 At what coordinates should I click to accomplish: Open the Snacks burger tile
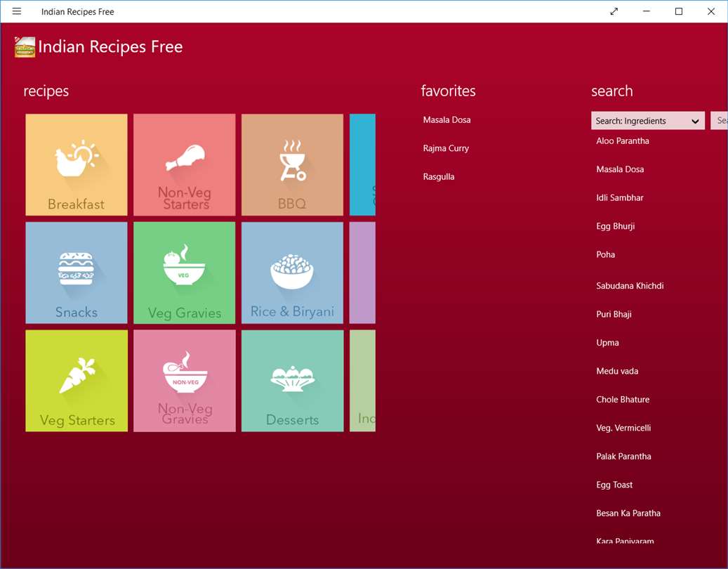coord(76,273)
